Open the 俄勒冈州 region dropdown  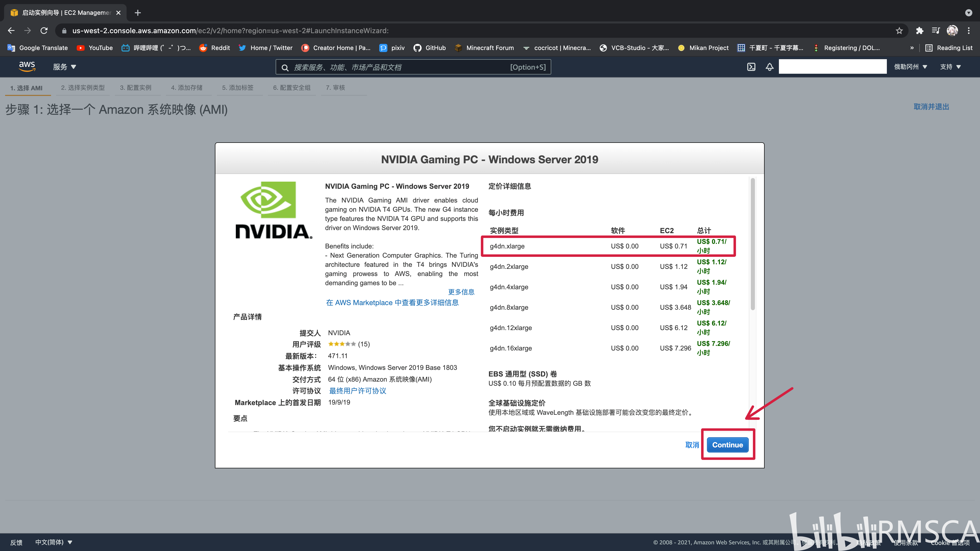click(x=910, y=67)
